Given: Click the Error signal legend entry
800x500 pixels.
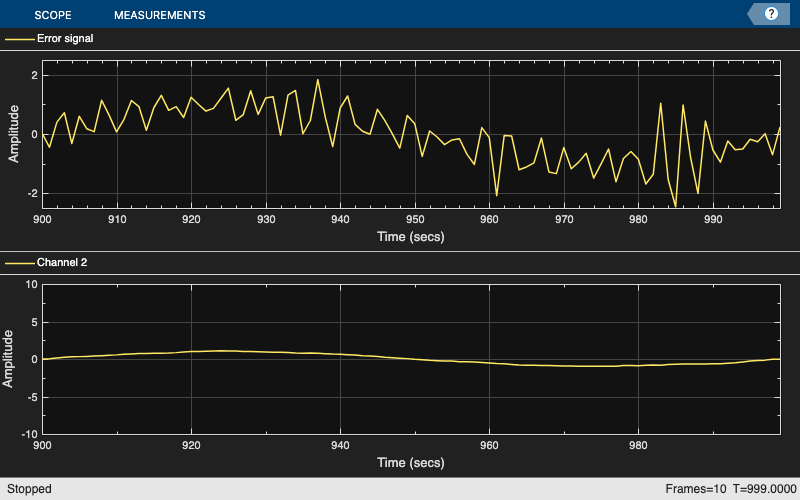Looking at the screenshot, I should tap(65, 38).
